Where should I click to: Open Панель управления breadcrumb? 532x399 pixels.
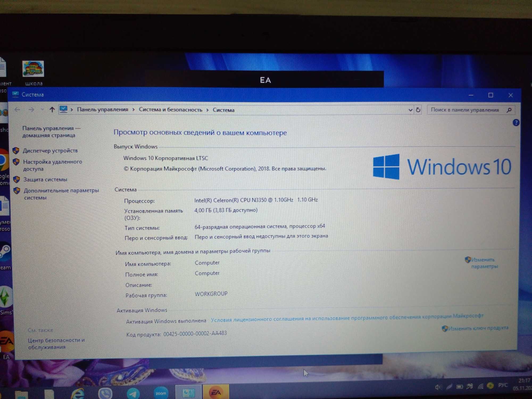[x=102, y=110]
